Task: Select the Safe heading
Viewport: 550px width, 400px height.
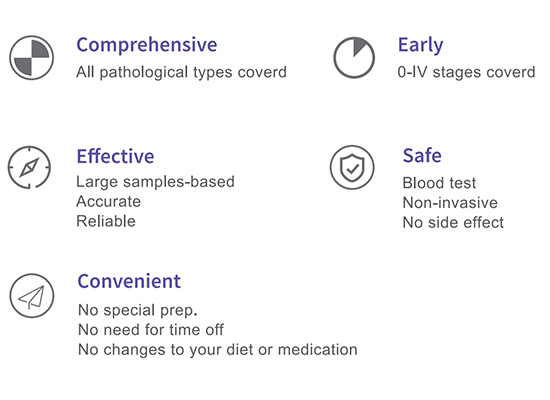Action: (422, 155)
